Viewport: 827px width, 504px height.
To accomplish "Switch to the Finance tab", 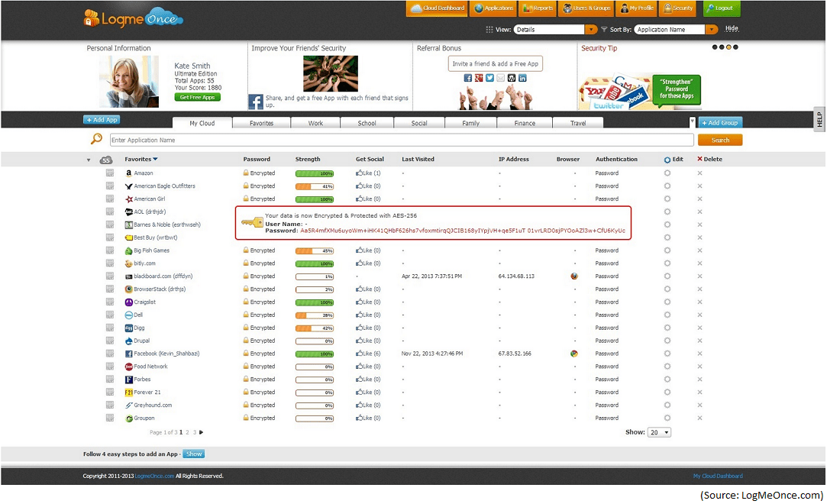I will pos(525,123).
